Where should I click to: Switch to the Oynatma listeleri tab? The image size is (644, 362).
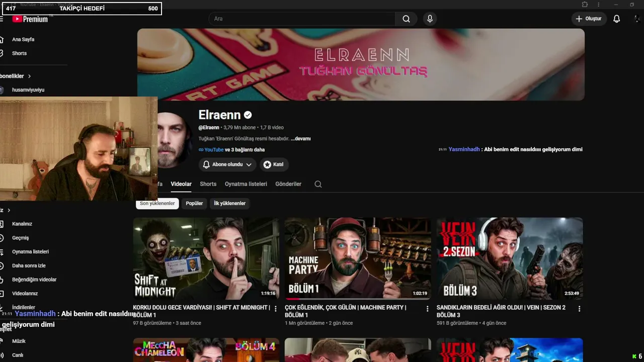(246, 184)
